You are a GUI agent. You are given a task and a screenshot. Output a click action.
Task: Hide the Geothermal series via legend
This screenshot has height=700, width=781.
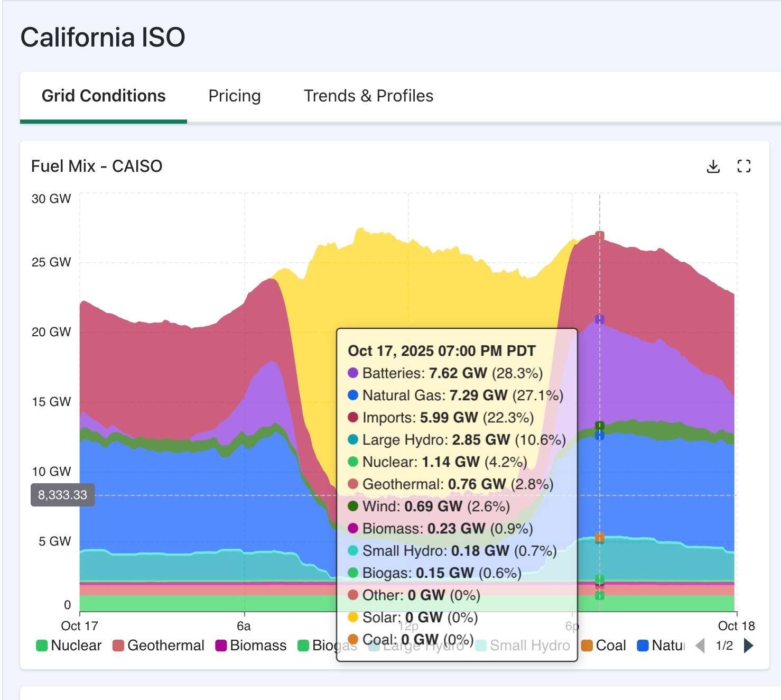coord(159,646)
